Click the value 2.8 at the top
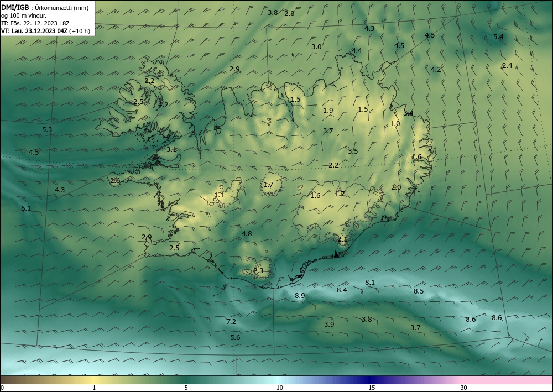The height and width of the screenshot is (392, 553). 289,14
